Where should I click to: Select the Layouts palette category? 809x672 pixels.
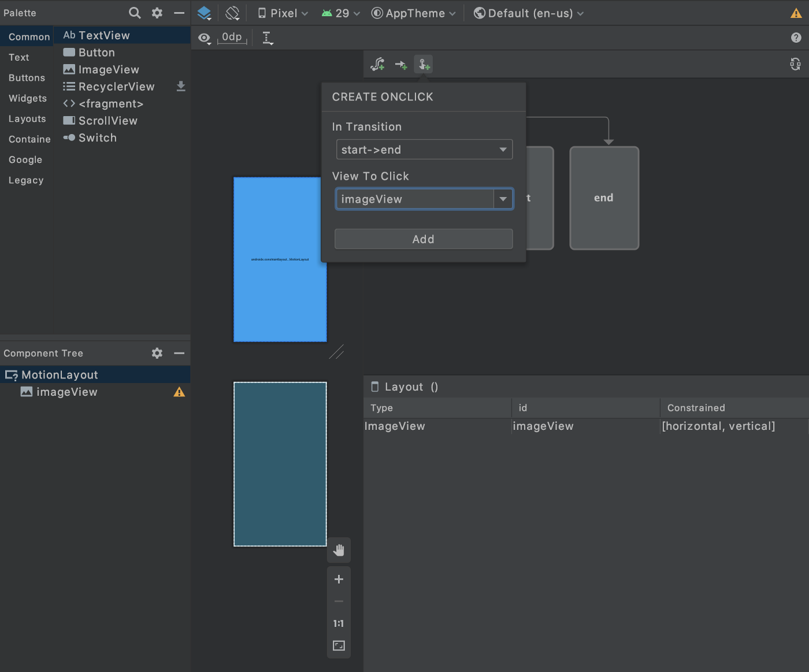(x=27, y=119)
